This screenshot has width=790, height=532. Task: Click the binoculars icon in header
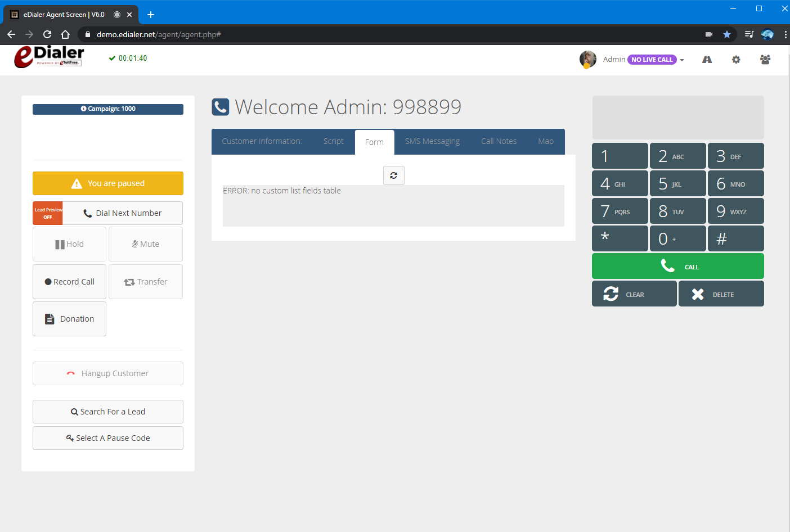click(x=707, y=60)
